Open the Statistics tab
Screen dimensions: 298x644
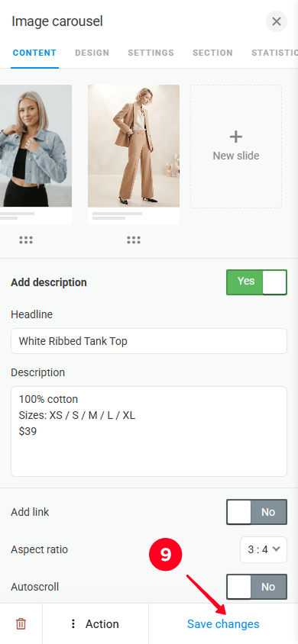[x=274, y=53]
